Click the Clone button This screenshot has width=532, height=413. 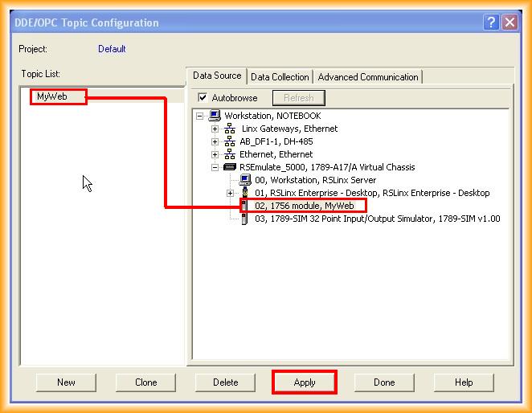point(145,382)
